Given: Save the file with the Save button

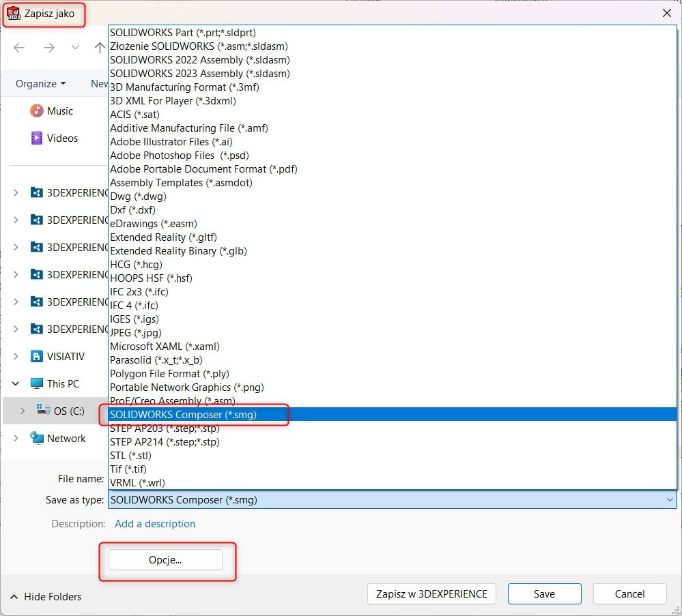Looking at the screenshot, I should (544, 593).
